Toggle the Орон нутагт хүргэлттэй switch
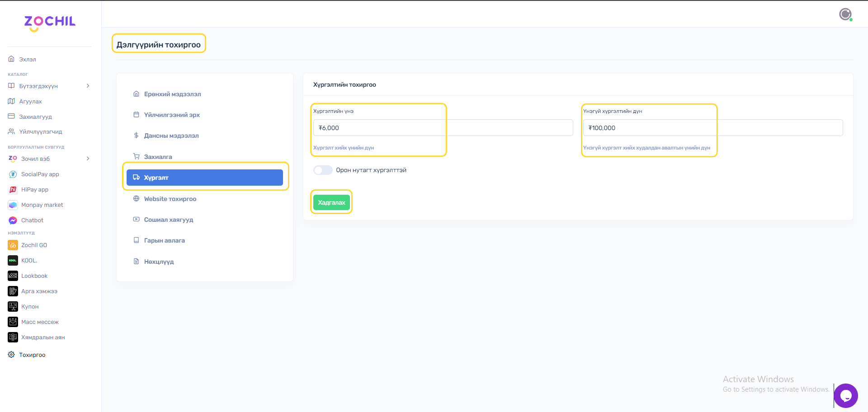868x412 pixels. (323, 170)
